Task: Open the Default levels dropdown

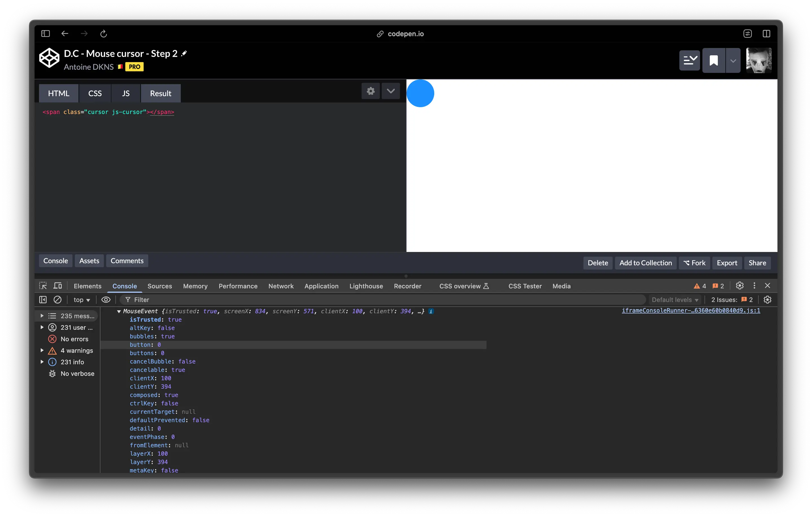Action: [675, 300]
